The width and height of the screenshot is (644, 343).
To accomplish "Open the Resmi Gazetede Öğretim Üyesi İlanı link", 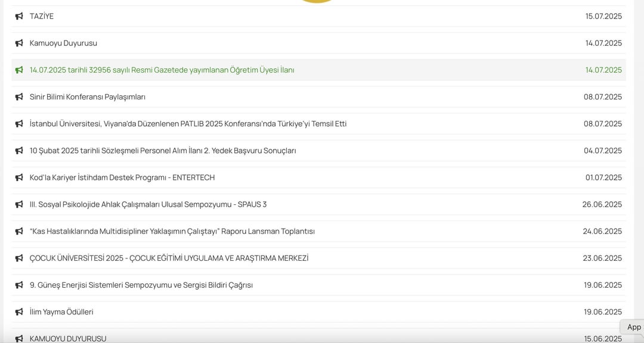I will click(162, 70).
